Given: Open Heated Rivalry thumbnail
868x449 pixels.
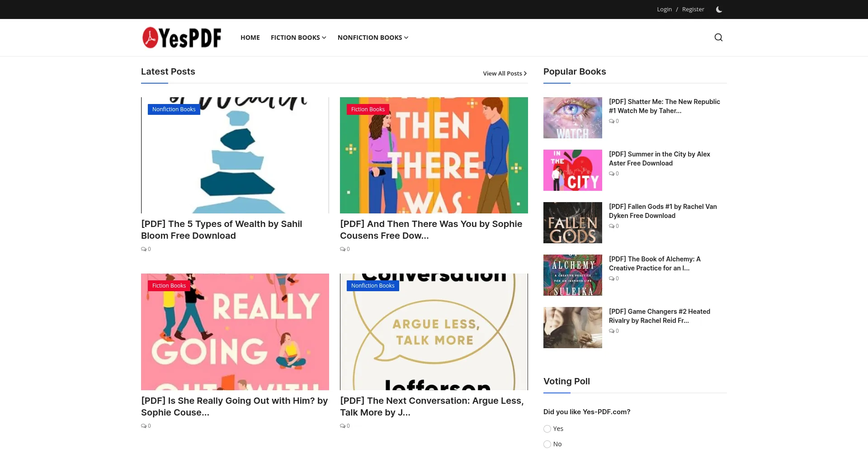Looking at the screenshot, I should click(573, 327).
